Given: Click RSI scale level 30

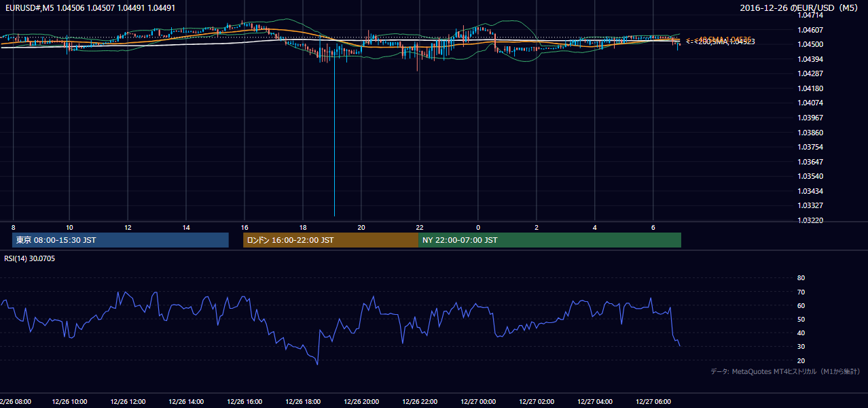Looking at the screenshot, I should [801, 347].
